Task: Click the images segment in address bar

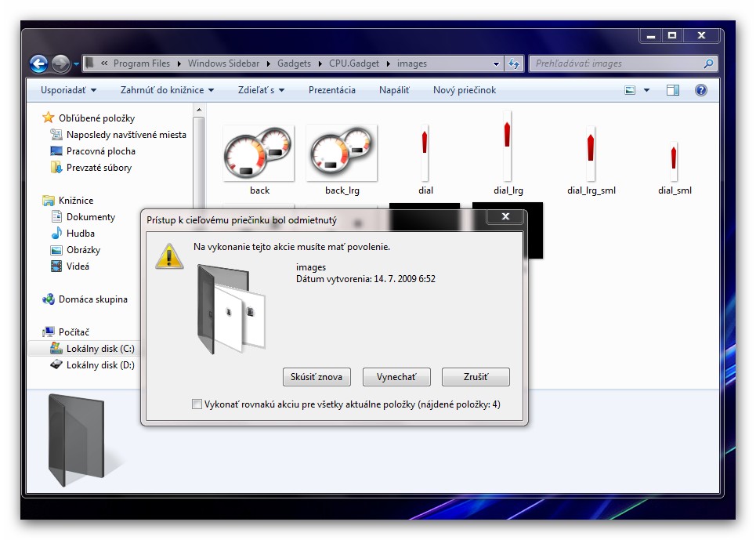Action: 412,63
